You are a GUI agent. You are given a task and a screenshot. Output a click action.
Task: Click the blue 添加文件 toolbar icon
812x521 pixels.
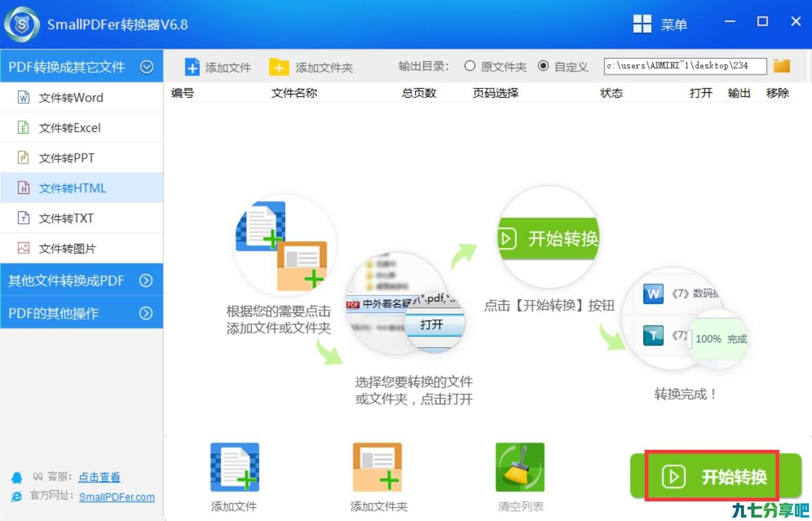pyautogui.click(x=192, y=67)
